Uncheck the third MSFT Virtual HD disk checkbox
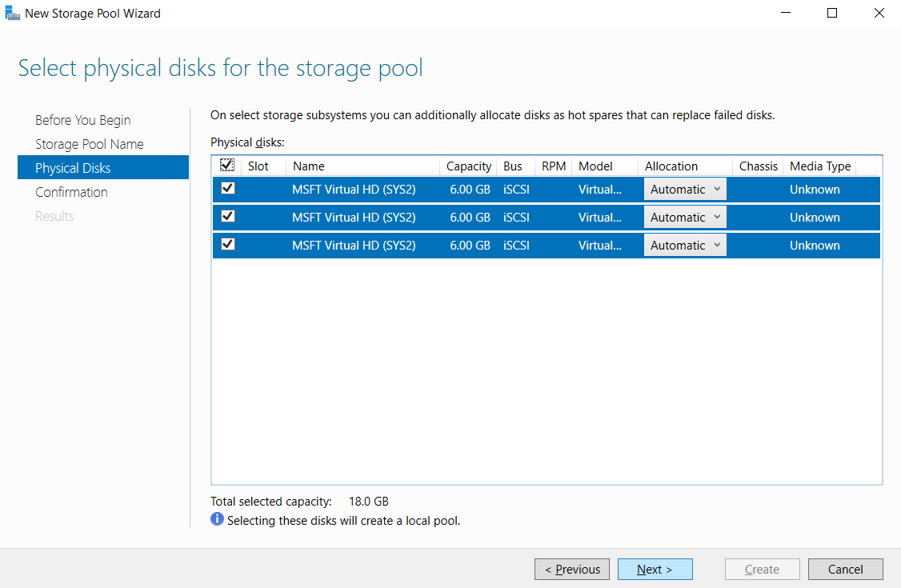The image size is (901, 588). [x=228, y=245]
